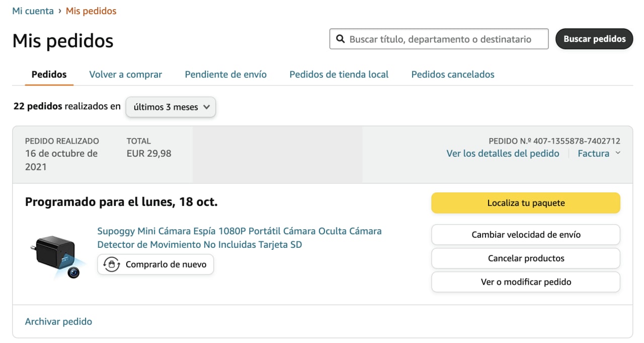Expand the Factura dropdown chevron

(618, 153)
